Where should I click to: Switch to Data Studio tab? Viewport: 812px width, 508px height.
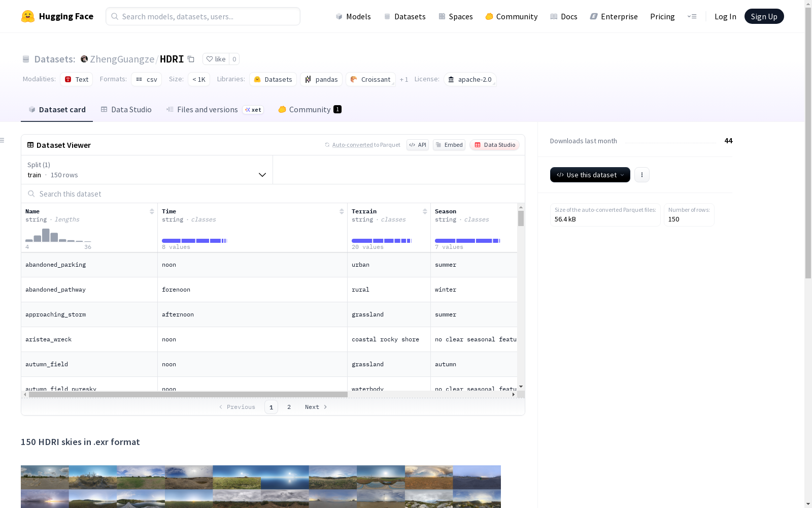click(x=126, y=109)
